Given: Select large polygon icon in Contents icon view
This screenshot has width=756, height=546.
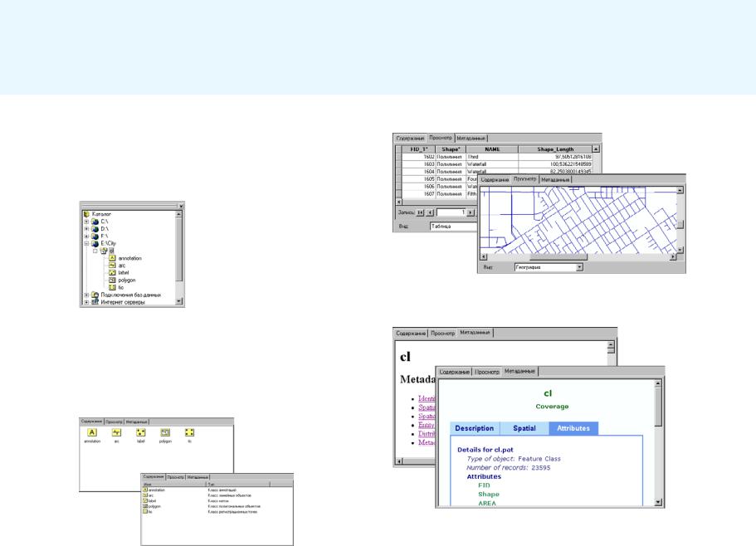Looking at the screenshot, I should tap(165, 432).
